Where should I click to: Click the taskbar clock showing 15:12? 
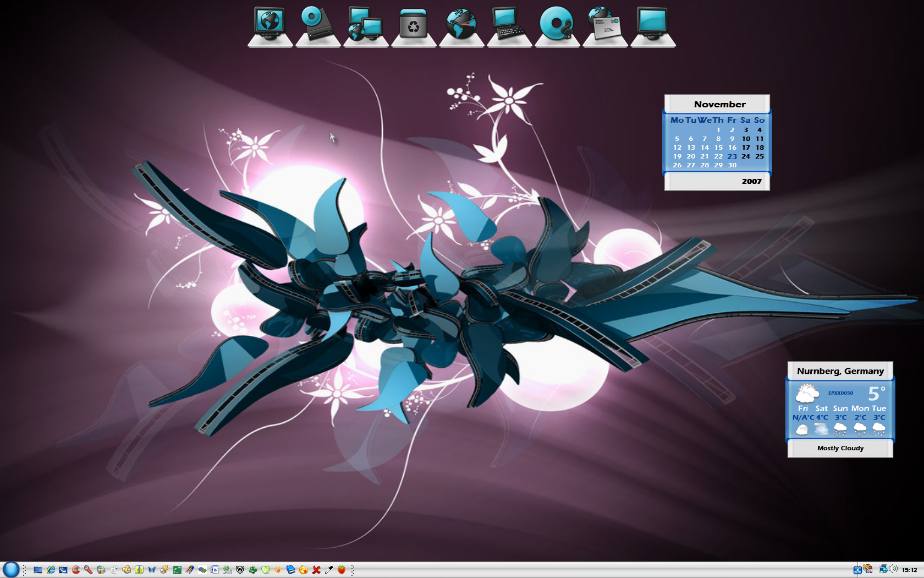click(910, 570)
